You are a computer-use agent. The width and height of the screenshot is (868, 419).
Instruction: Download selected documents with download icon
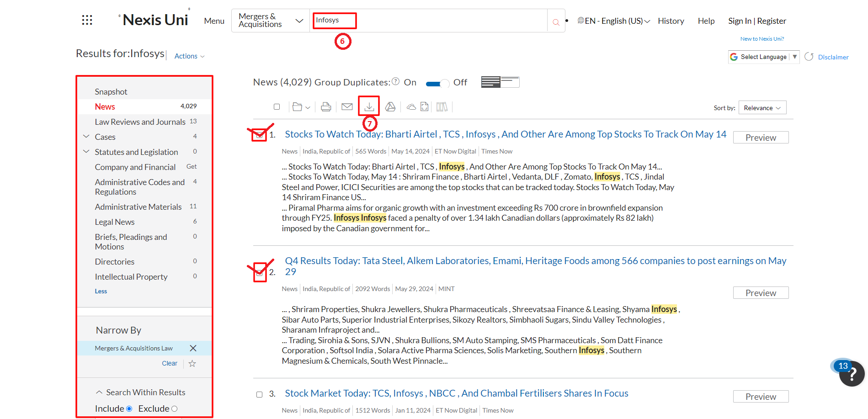coord(369,106)
